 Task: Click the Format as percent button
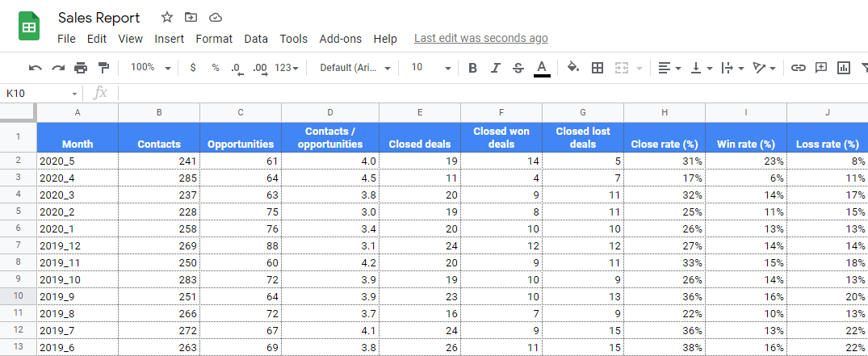tap(216, 68)
